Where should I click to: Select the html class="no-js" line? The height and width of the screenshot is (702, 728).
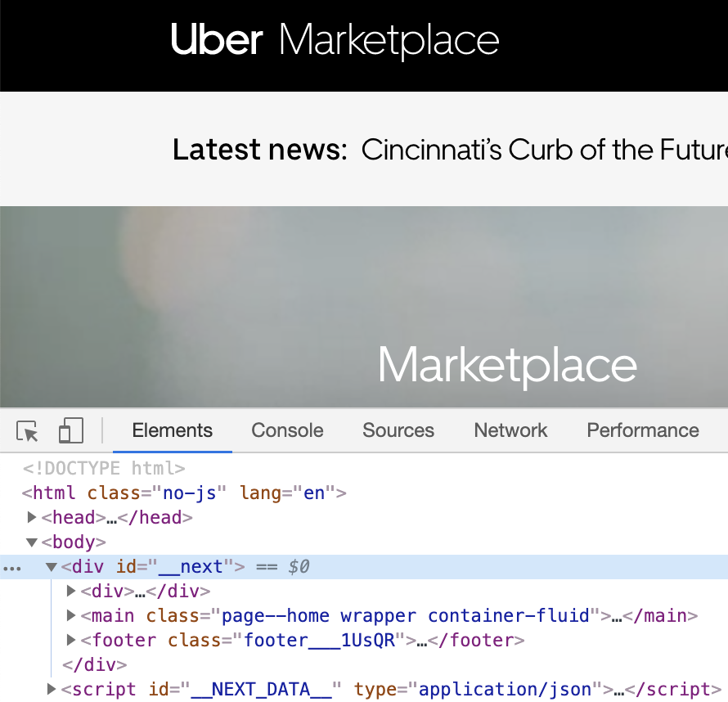[x=184, y=493]
